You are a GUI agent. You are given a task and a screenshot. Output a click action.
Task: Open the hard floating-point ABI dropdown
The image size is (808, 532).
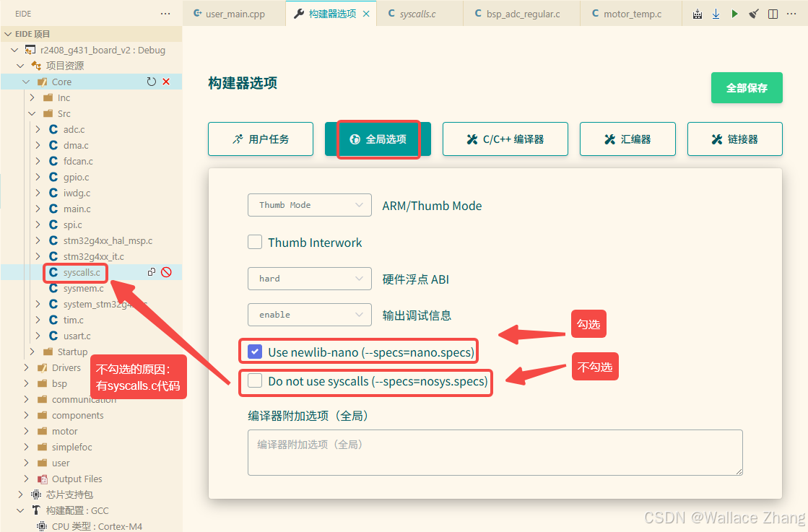(x=310, y=279)
